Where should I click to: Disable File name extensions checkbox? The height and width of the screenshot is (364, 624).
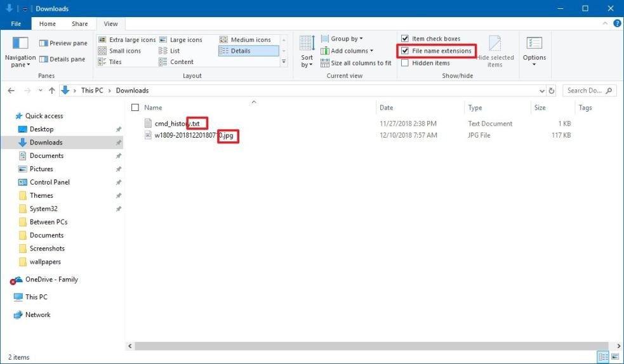coord(405,51)
